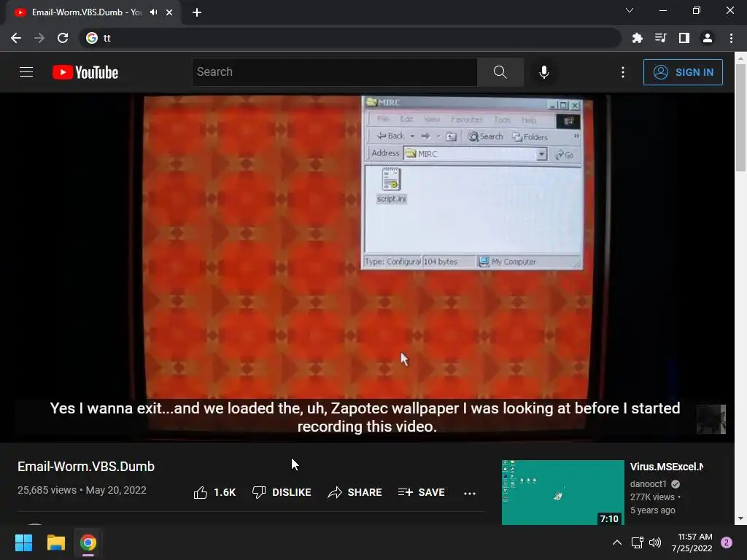This screenshot has width=747, height=560.
Task: Close the Email-Worm.VBS.Dumb tab
Action: (169, 12)
